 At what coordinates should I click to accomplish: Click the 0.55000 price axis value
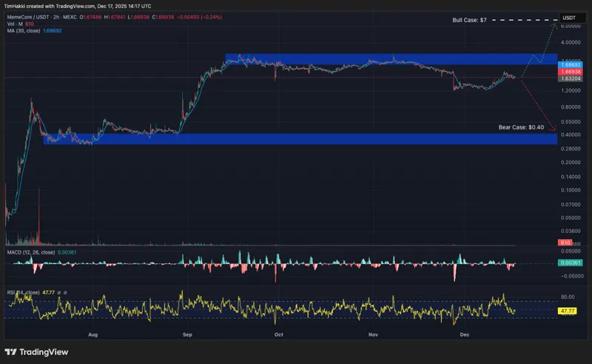coord(571,122)
